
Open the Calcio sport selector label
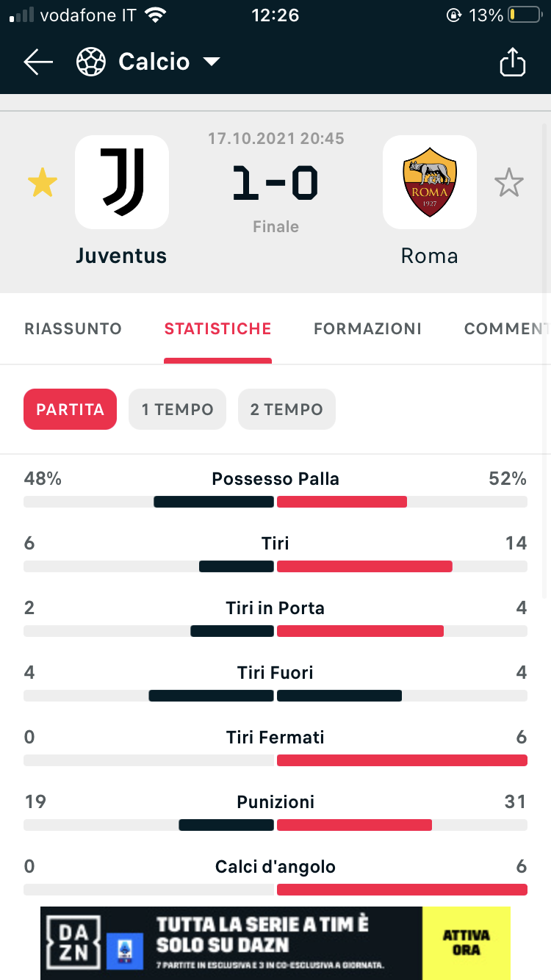(x=154, y=62)
